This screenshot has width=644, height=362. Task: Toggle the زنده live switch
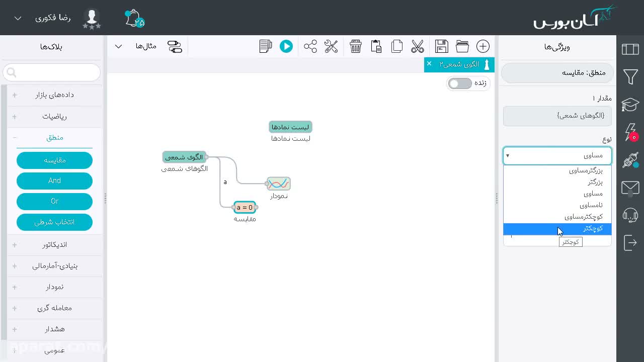point(460,83)
